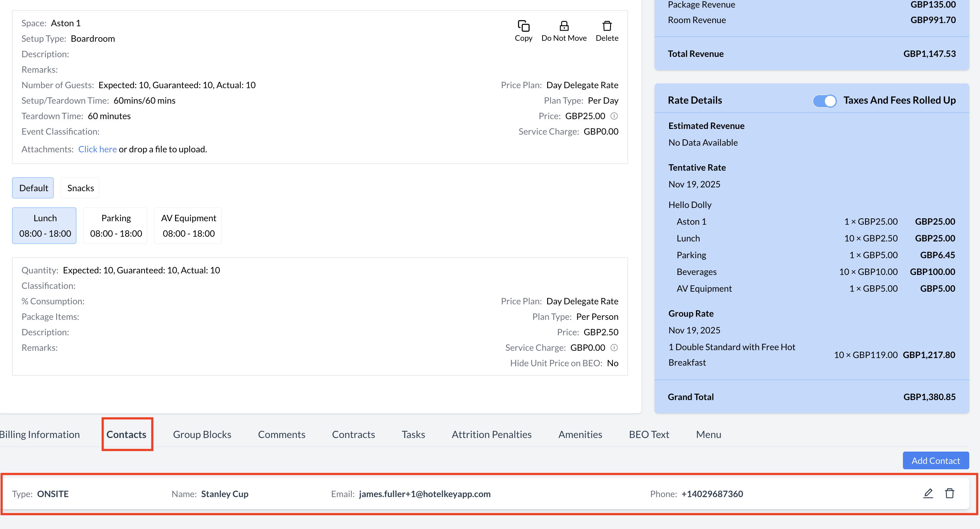Switch to the Snacks package tab
Viewport: 980px width, 529px height.
click(x=80, y=188)
